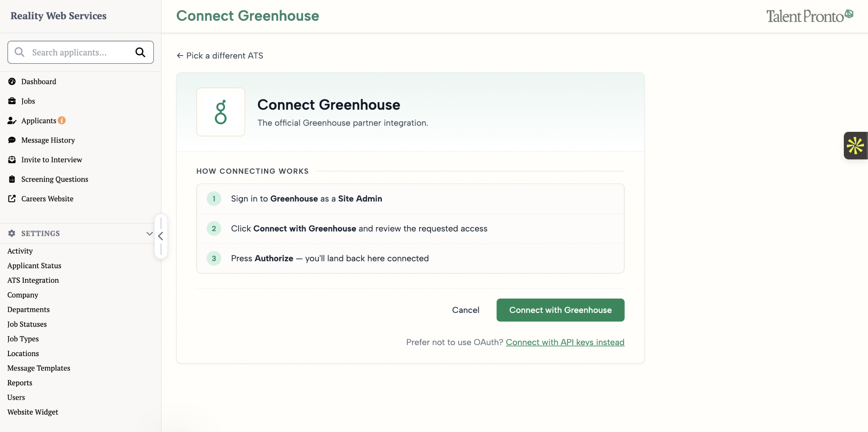The width and height of the screenshot is (868, 432).
Task: Focus the Search applicants field
Action: (x=81, y=52)
